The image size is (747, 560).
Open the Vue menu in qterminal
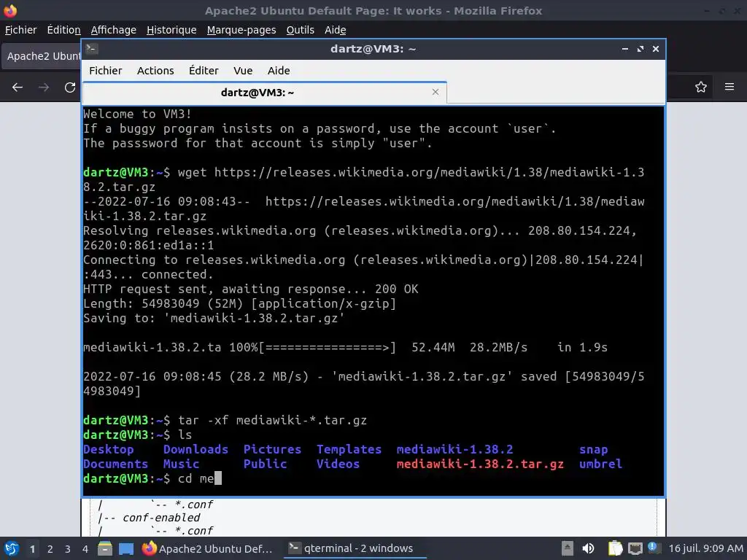[x=243, y=71]
